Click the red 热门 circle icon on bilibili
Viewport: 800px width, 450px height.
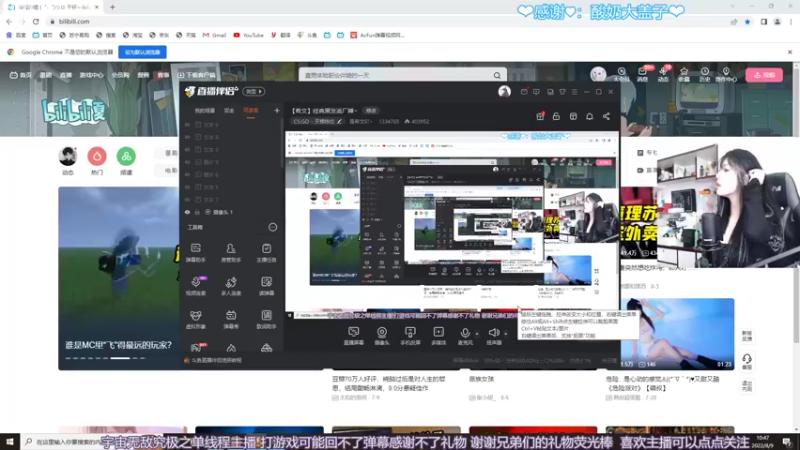pyautogui.click(x=97, y=156)
